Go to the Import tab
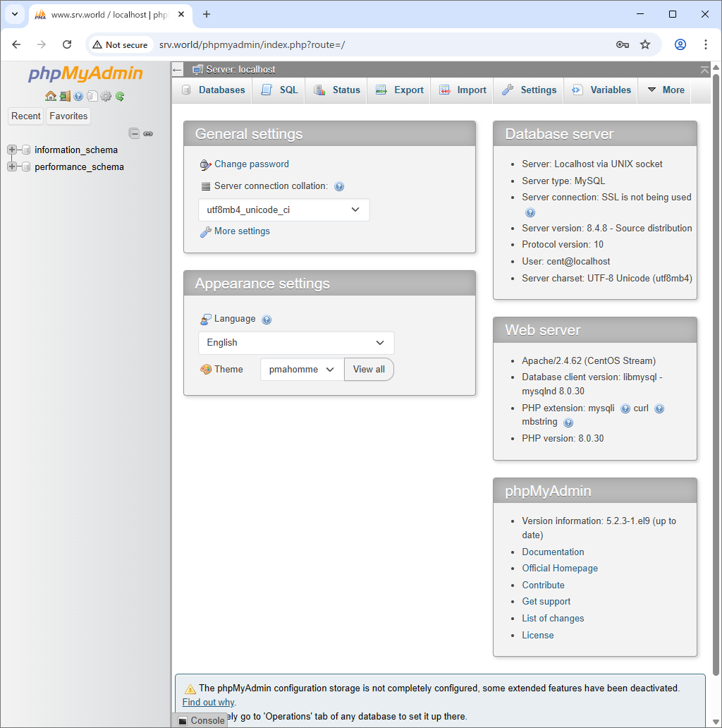722x728 pixels. pos(463,90)
